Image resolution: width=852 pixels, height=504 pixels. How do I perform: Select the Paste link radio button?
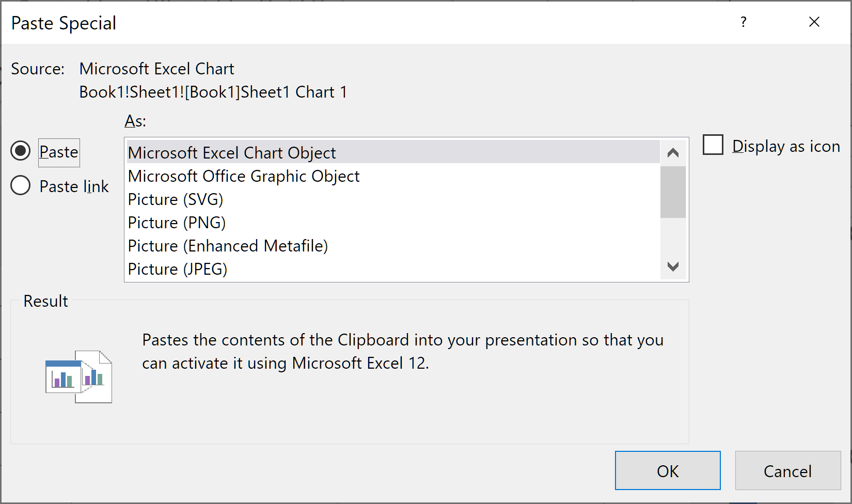point(21,185)
